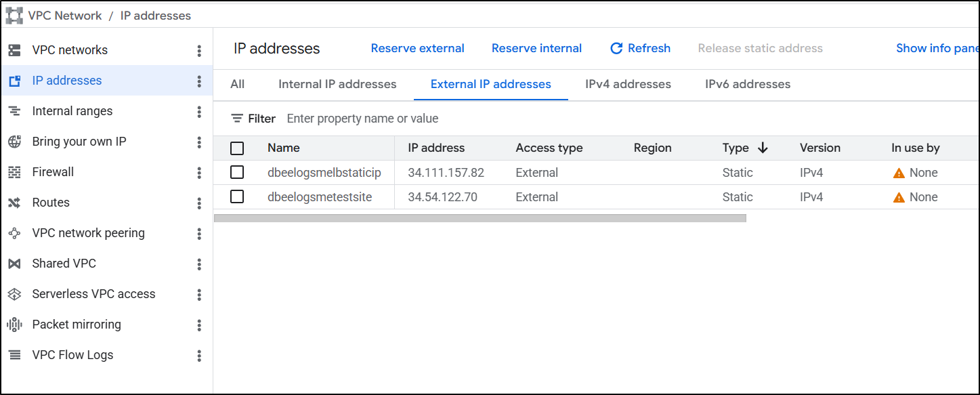Open the three-dot menu beside Firewall
The image size is (980, 395).
pyautogui.click(x=199, y=172)
